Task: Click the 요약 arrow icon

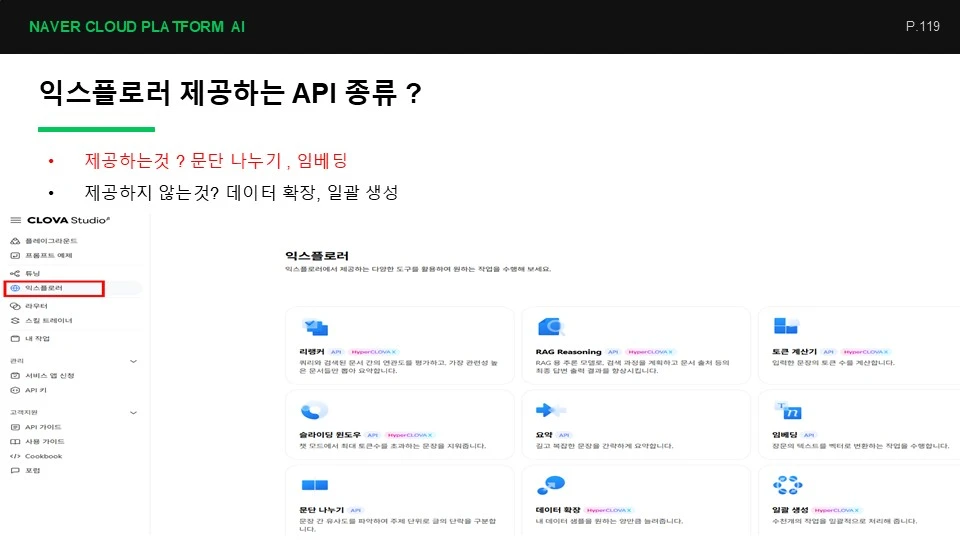Action: (x=550, y=410)
